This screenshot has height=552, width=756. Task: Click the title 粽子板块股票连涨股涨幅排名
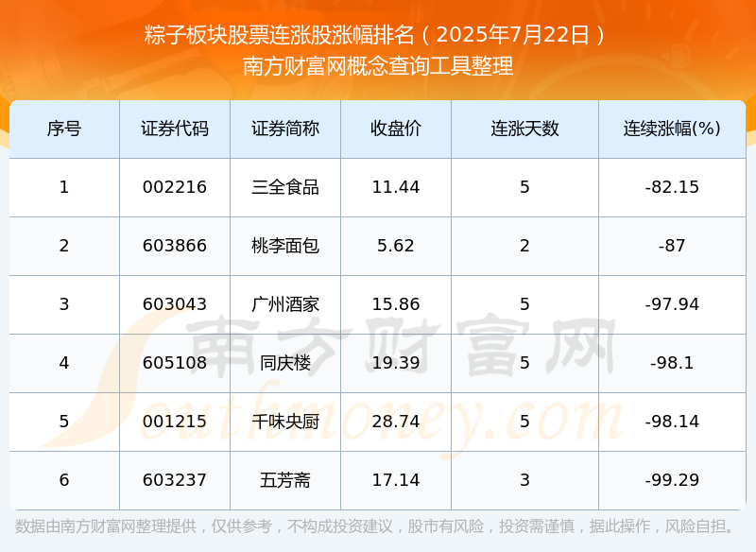tap(279, 35)
